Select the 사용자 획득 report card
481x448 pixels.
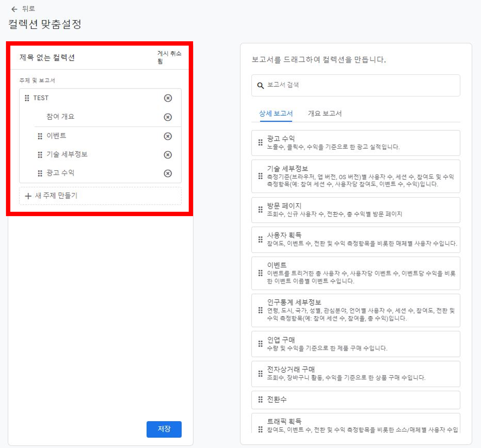coord(356,239)
